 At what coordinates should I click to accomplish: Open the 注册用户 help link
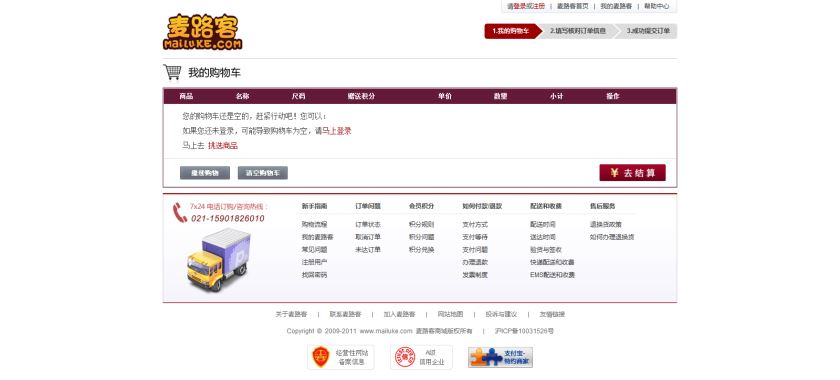tap(314, 262)
